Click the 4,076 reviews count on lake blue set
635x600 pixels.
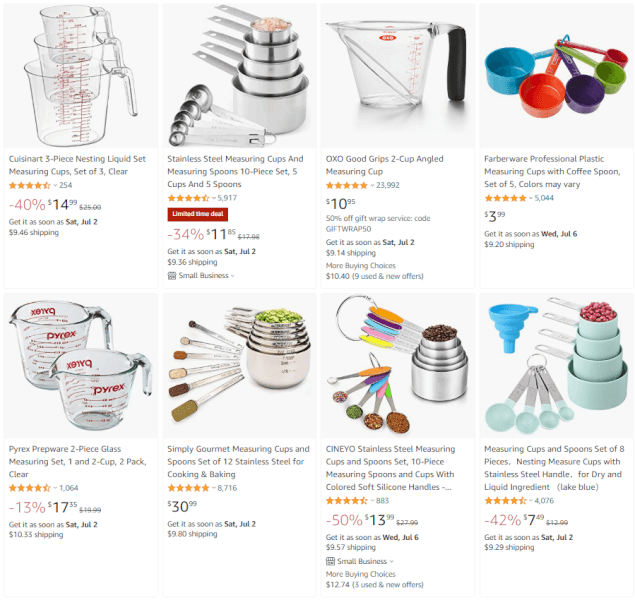(x=544, y=501)
